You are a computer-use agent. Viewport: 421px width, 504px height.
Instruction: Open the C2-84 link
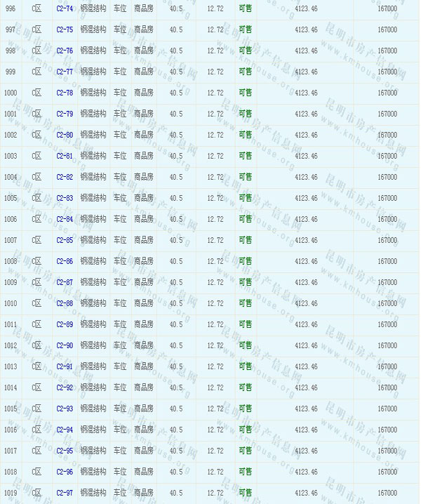point(65,220)
